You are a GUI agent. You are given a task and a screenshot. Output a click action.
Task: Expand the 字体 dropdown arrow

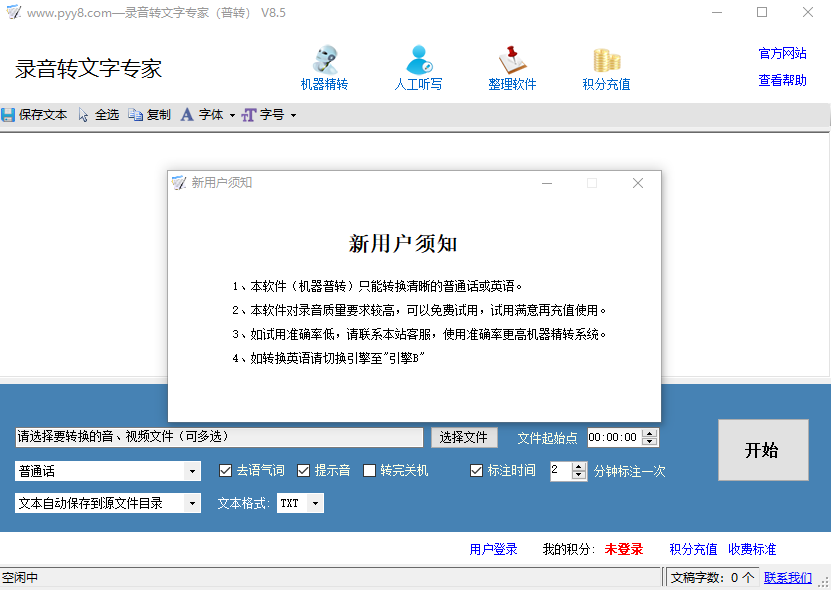pyautogui.click(x=232, y=115)
